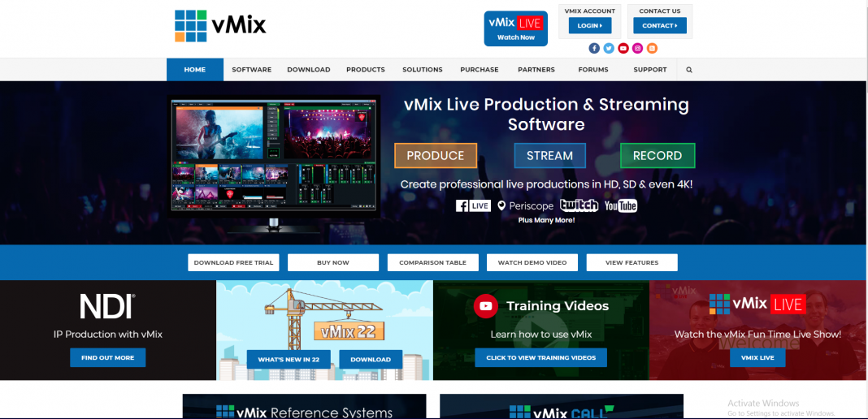This screenshot has height=419, width=868.
Task: Click the vMix LIVE Watch Now button
Action: pyautogui.click(x=516, y=28)
